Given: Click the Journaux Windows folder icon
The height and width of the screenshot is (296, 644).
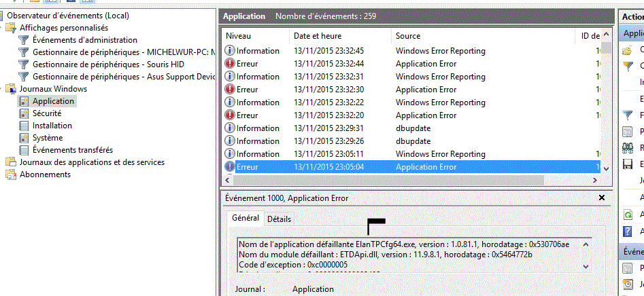Looking at the screenshot, I should pos(11,89).
